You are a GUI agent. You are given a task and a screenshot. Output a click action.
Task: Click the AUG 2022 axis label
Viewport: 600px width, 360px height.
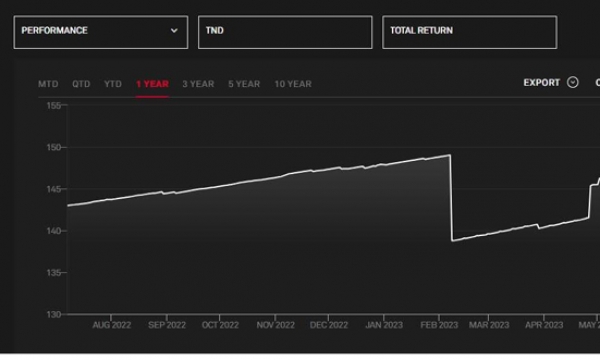111,325
